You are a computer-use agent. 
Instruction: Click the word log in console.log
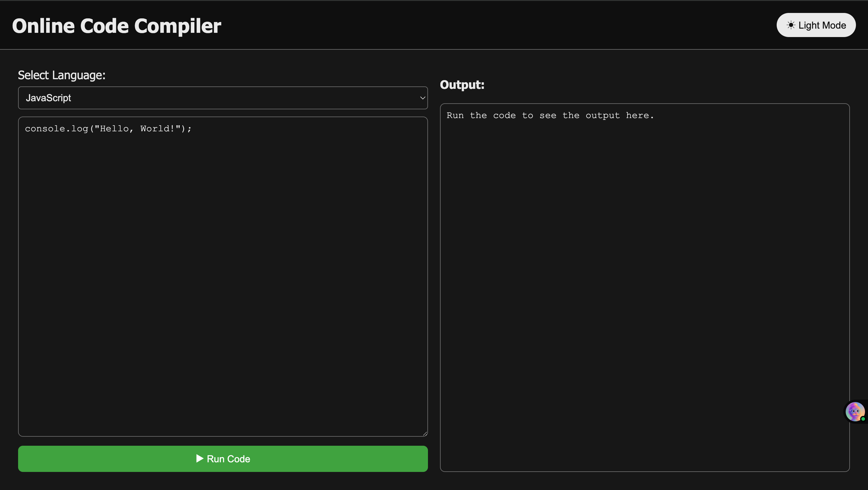80,129
